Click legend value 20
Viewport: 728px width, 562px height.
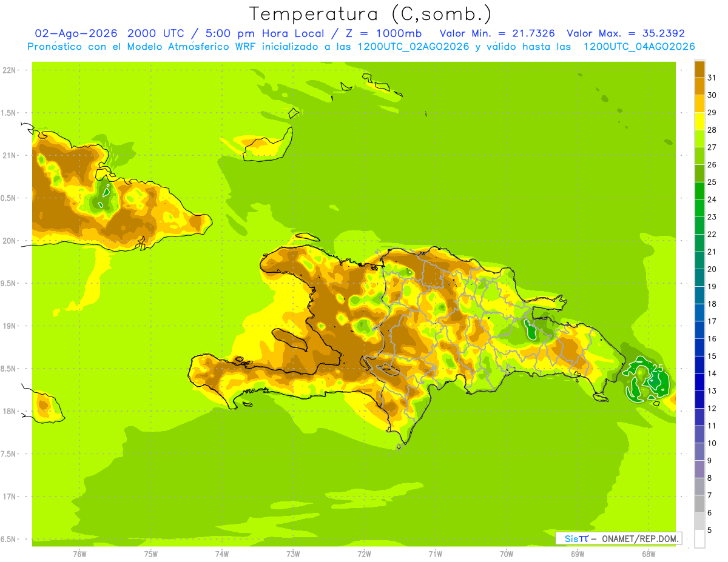(x=712, y=269)
